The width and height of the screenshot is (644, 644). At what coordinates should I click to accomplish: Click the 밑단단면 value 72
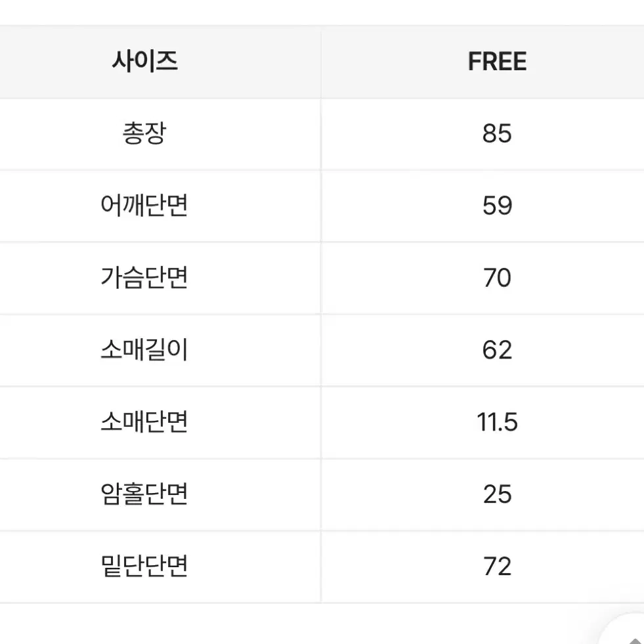(x=497, y=567)
